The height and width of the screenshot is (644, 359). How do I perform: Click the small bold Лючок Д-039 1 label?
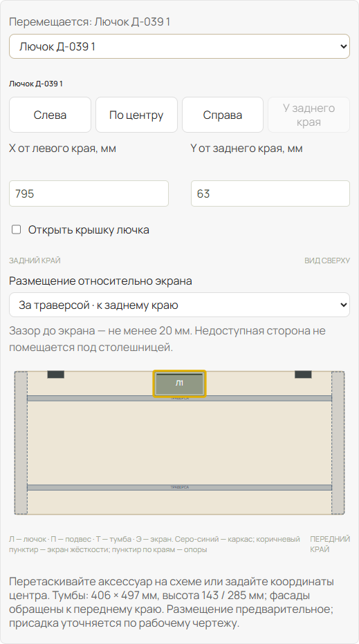coord(36,84)
